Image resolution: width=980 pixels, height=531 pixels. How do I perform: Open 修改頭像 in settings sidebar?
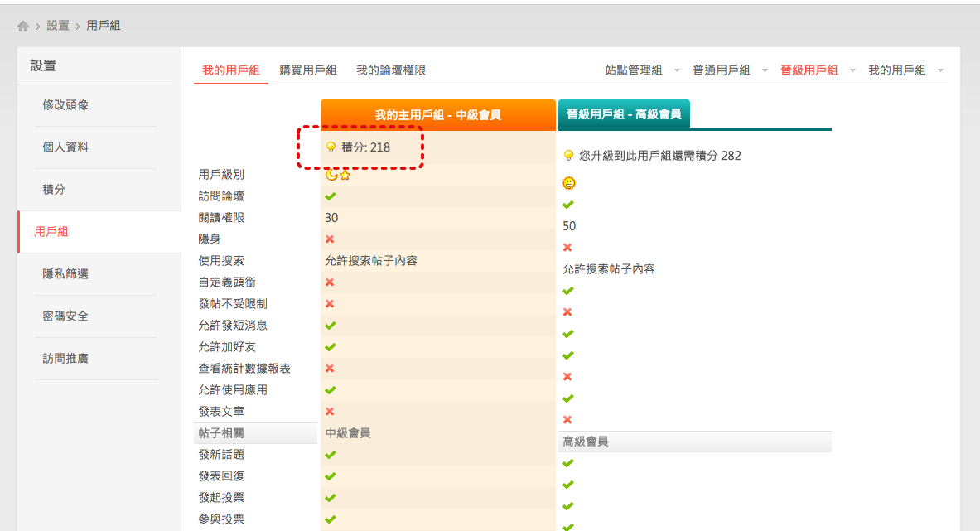(65, 105)
